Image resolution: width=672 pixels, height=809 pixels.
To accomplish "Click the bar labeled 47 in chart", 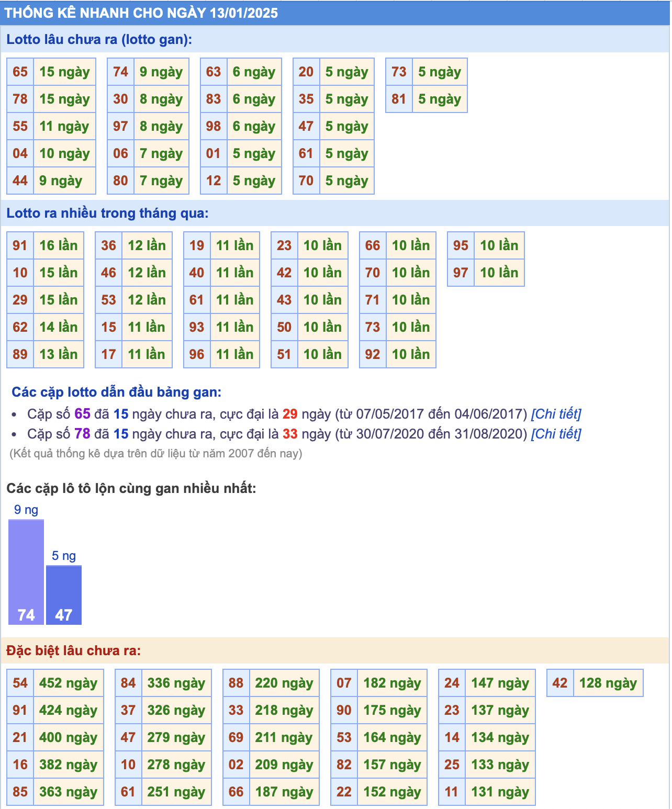I will [x=64, y=595].
